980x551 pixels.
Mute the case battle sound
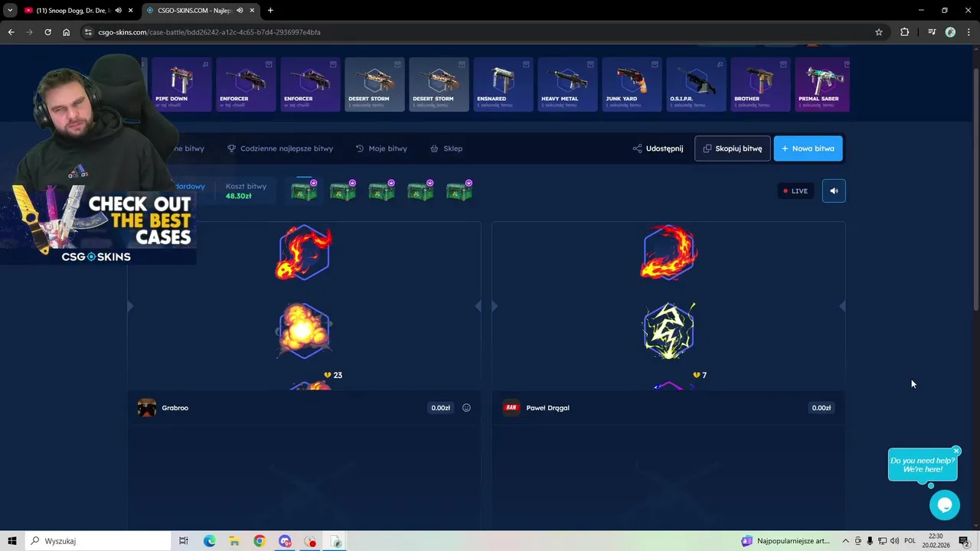[x=834, y=191]
